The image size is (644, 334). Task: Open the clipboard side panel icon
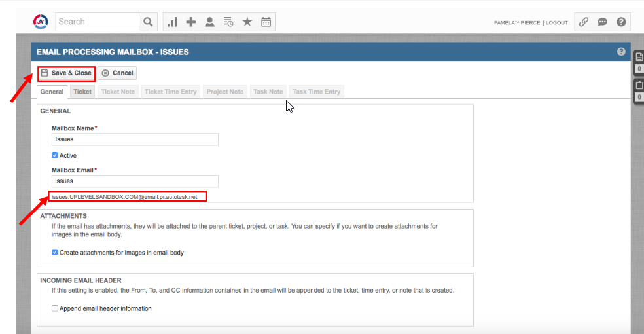(639, 85)
